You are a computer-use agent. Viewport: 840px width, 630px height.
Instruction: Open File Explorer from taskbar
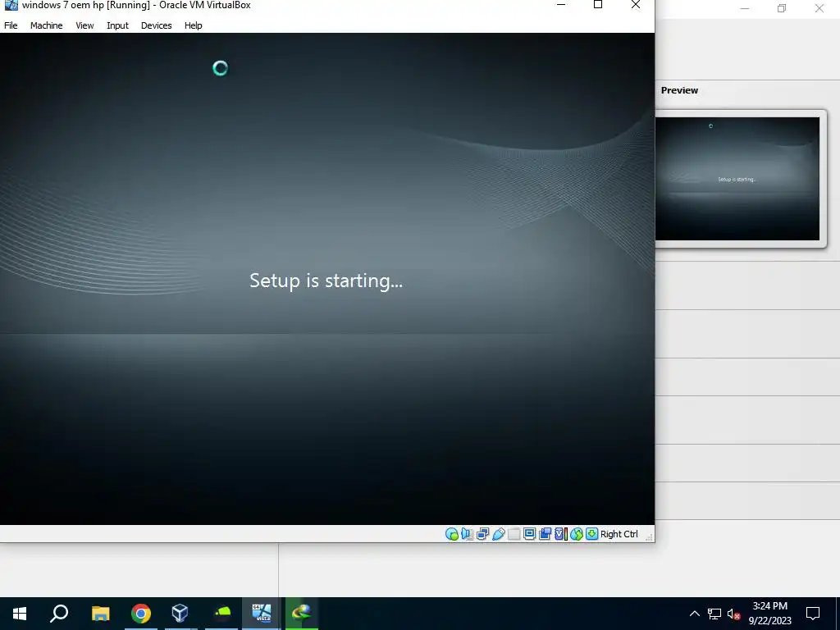tap(100, 614)
